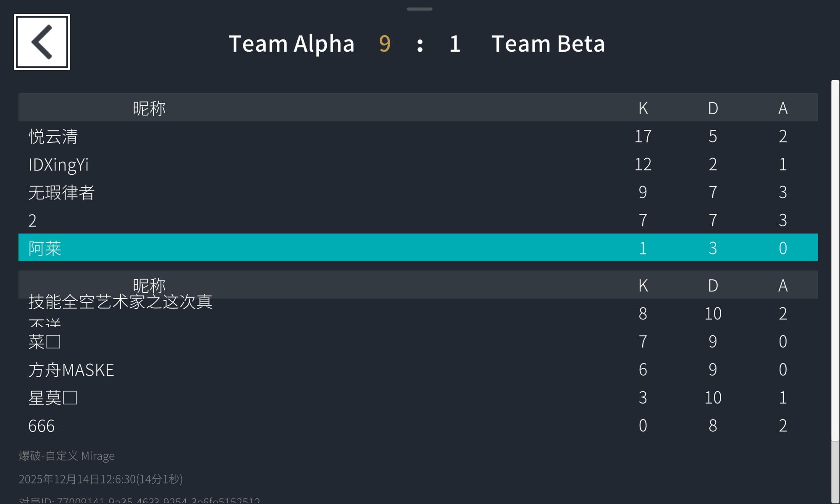The height and width of the screenshot is (504, 840).
Task: Click second table's 昵称 header
Action: tap(149, 284)
